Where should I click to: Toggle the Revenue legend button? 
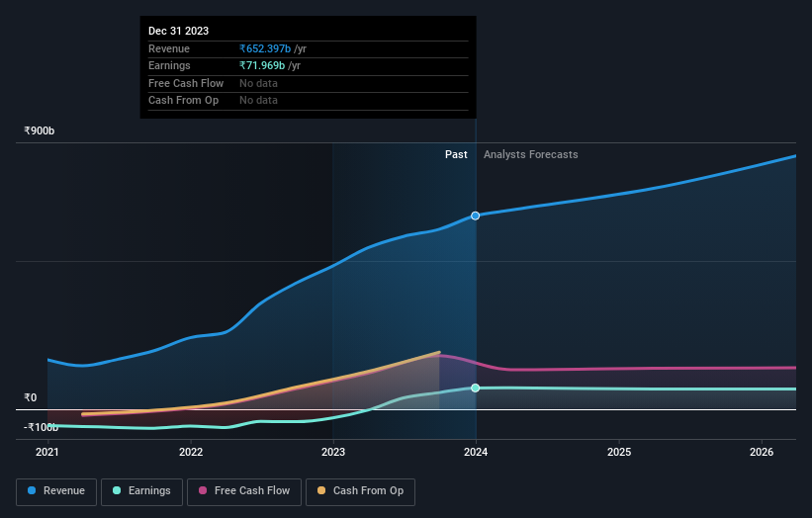click(56, 491)
